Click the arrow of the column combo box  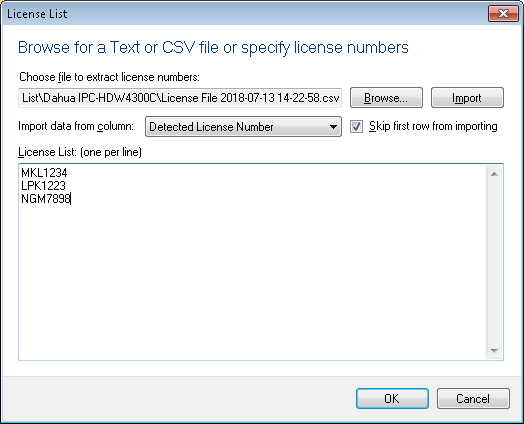pyautogui.click(x=333, y=127)
